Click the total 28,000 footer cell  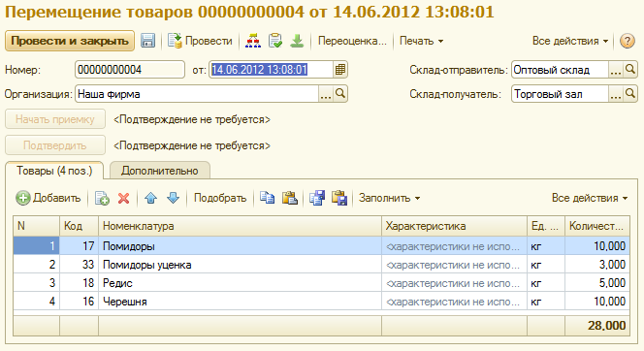(x=597, y=326)
